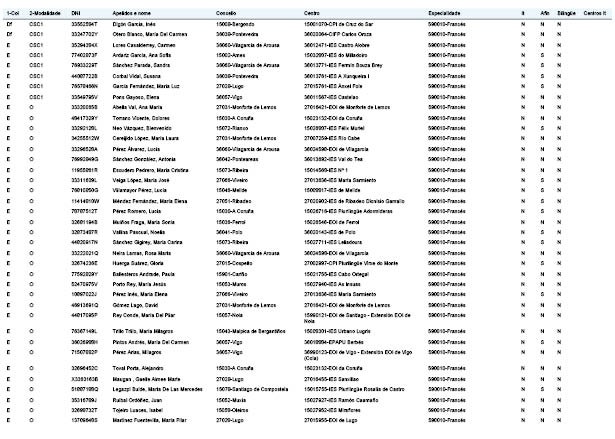615x439 pixels.
Task: Select the Concello column header
Action: (226, 13)
